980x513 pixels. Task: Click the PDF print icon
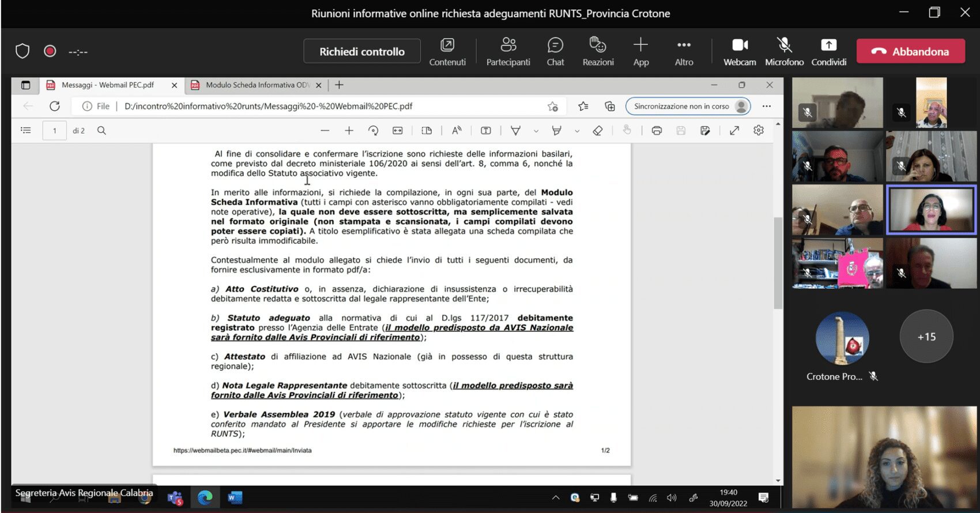[656, 131]
